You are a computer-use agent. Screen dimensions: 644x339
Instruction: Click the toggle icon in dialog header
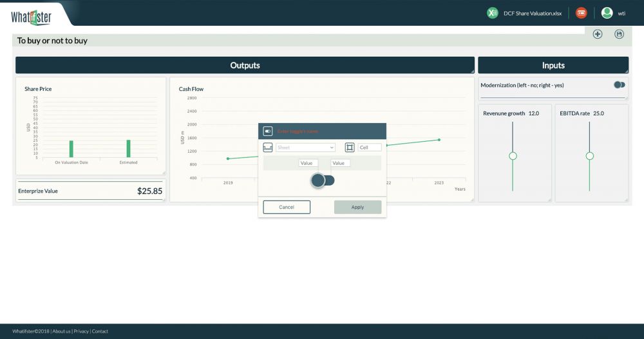tap(268, 131)
